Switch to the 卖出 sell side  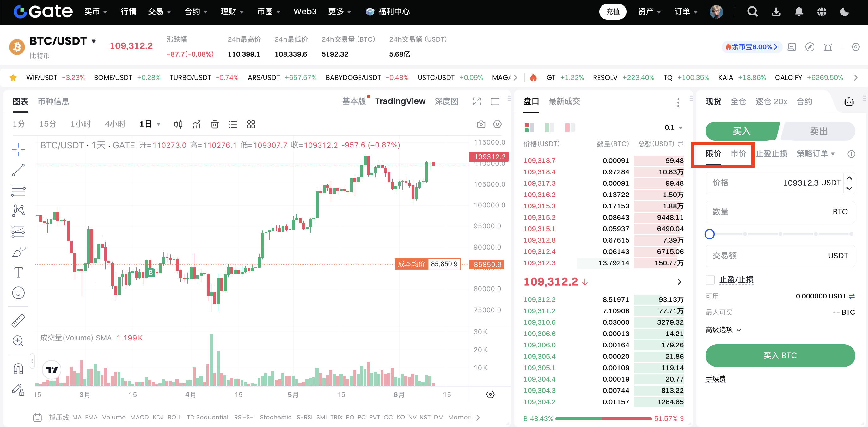(818, 131)
